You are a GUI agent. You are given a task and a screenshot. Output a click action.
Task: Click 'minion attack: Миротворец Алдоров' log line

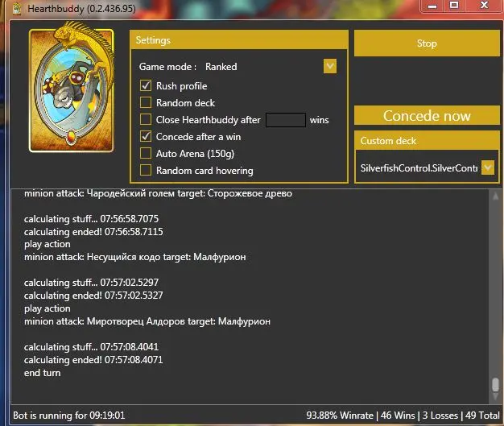147,321
